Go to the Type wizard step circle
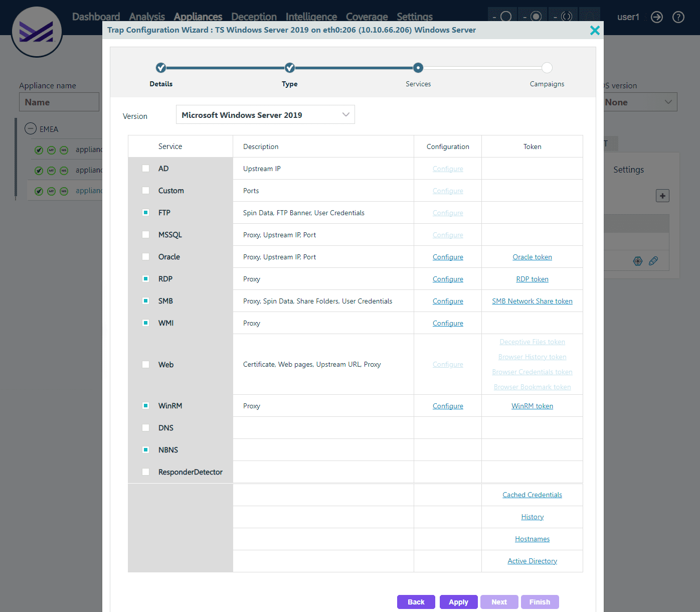700x612 pixels. [x=290, y=68]
